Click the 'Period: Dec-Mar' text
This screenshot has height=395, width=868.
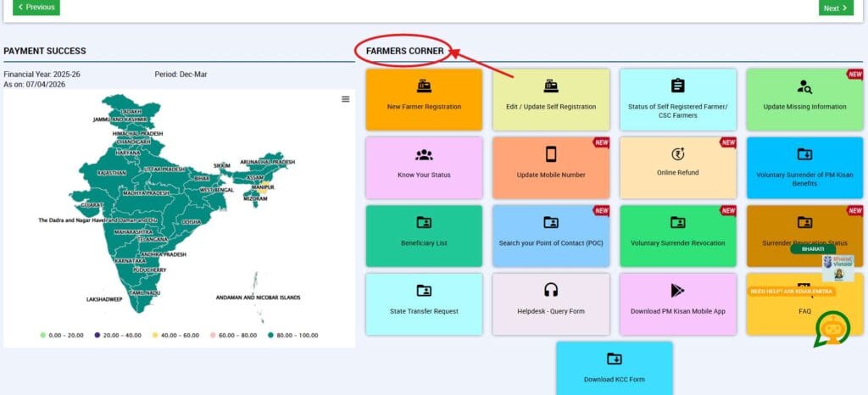(x=181, y=74)
